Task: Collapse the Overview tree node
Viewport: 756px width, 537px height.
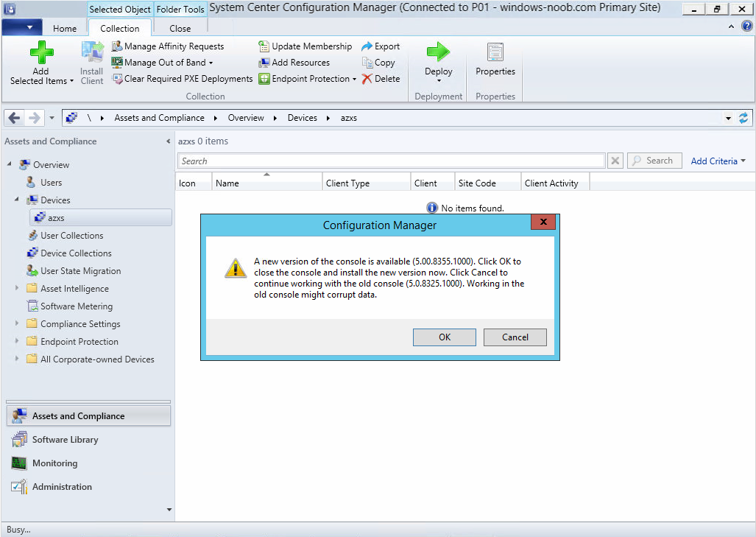Action: tap(9, 164)
